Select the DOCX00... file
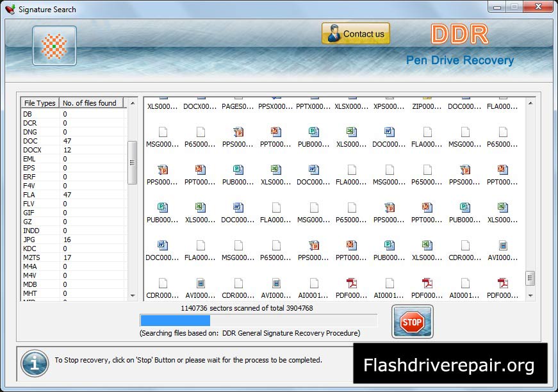The height and width of the screenshot is (392, 558). [200, 103]
